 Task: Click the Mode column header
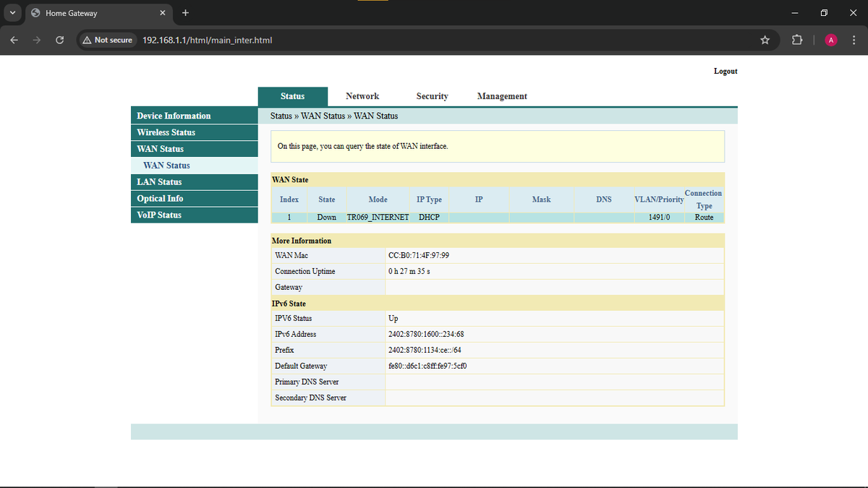click(x=378, y=200)
